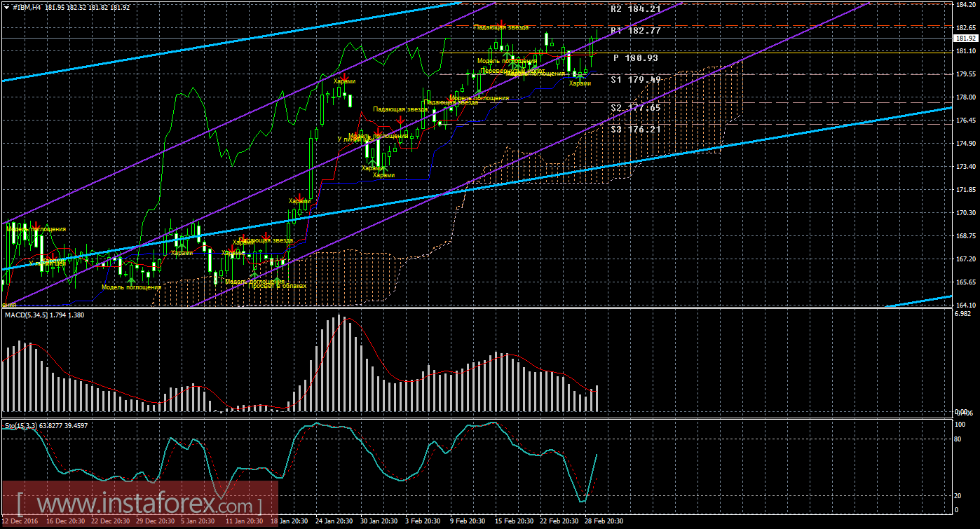
Task: Click the 176.45 value on price axis
Action: tap(967, 120)
